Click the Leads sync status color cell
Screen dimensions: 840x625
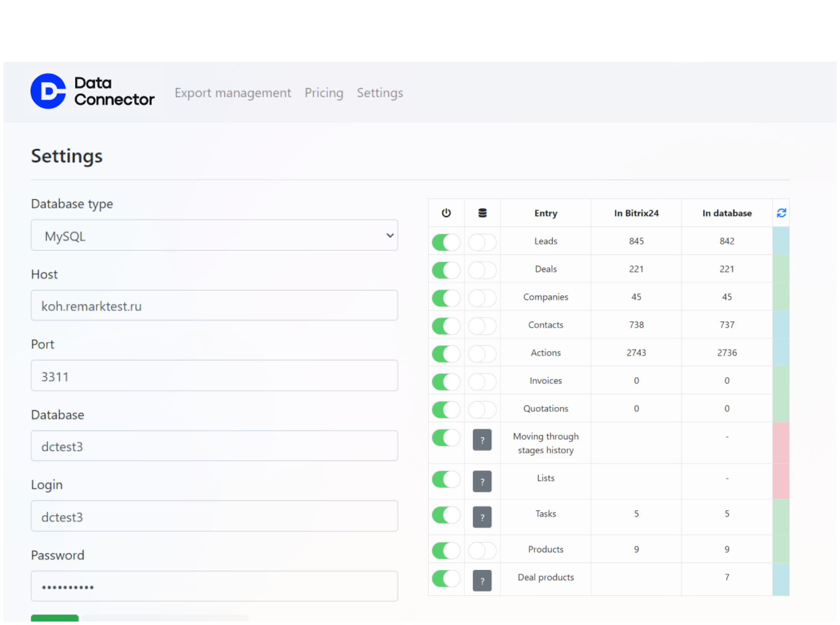781,241
